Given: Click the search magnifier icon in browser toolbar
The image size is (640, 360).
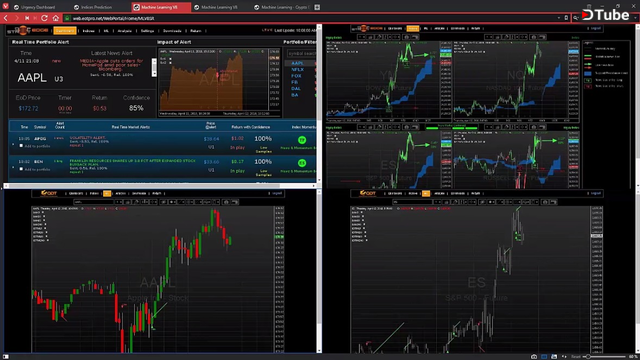Looking at the screenshot, I should (x=576, y=18).
